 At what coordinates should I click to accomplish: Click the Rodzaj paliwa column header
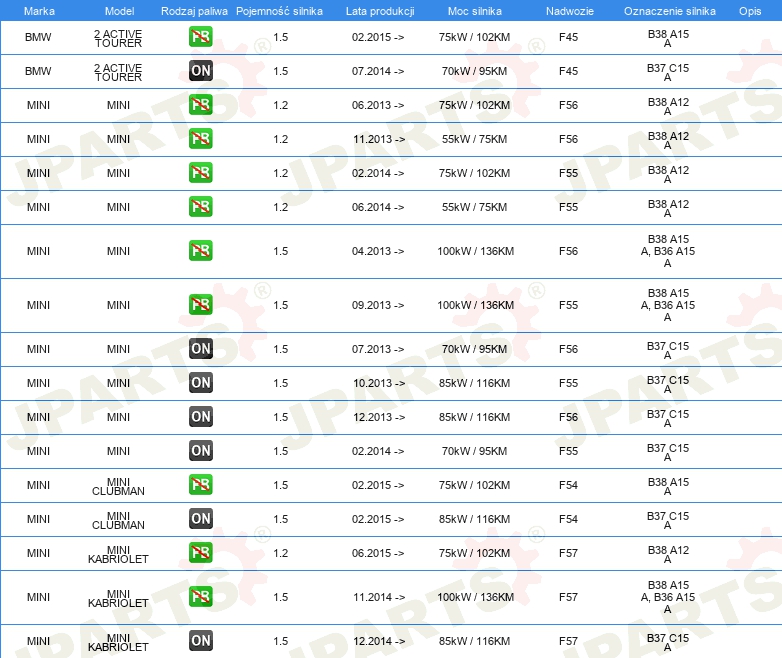click(x=194, y=11)
